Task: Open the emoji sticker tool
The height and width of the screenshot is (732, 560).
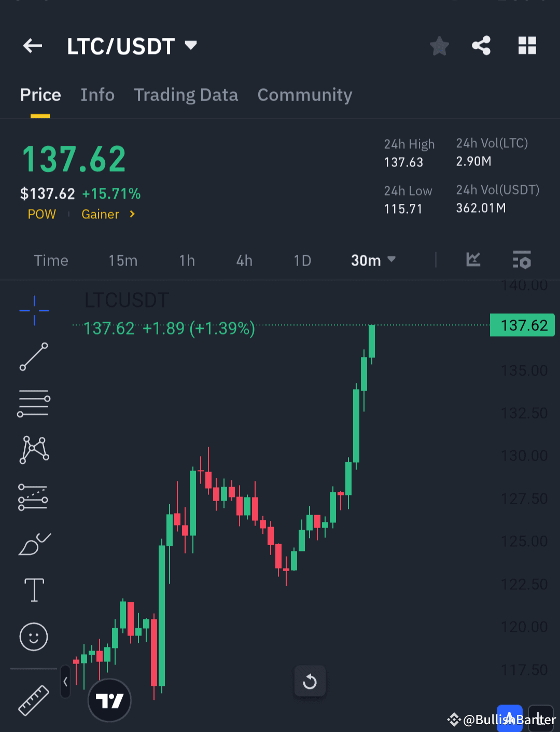Action: tap(33, 637)
